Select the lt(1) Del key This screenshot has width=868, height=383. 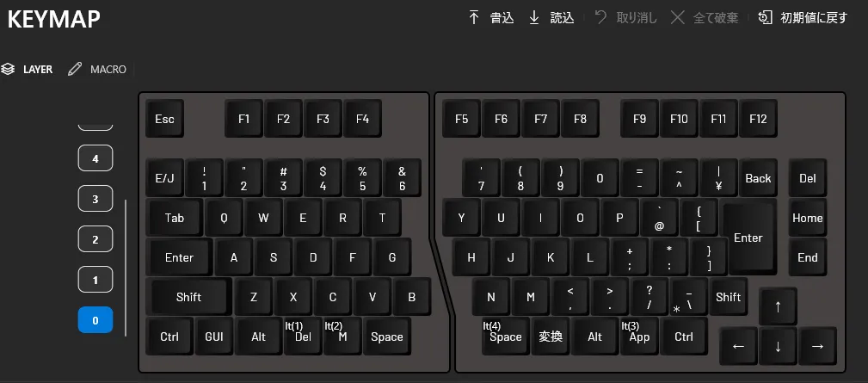(303, 336)
